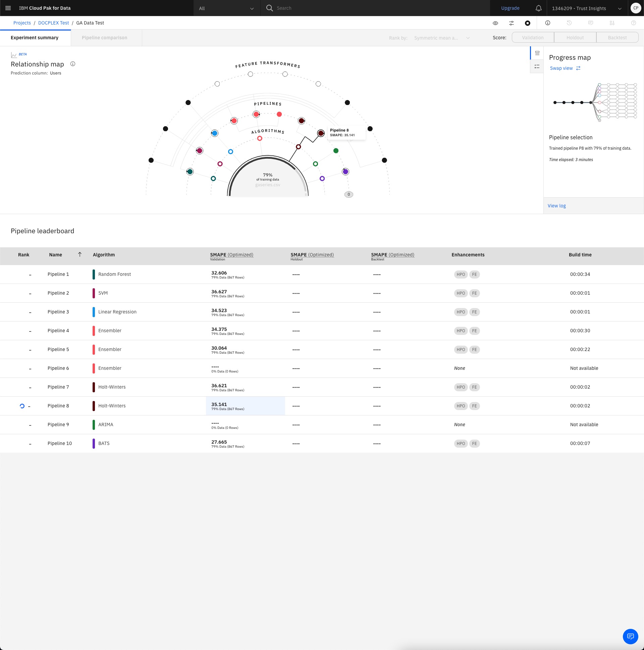Open the notifications bell
The width and height of the screenshot is (644, 650).
538,8
